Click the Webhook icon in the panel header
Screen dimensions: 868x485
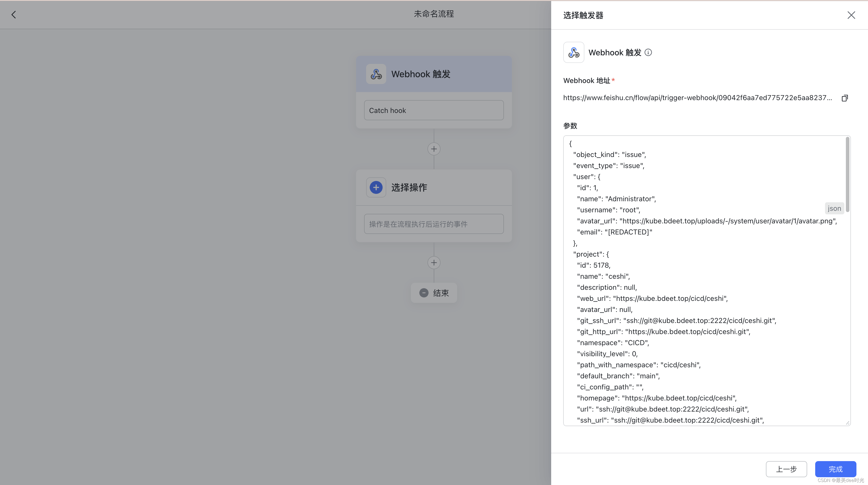tap(574, 52)
